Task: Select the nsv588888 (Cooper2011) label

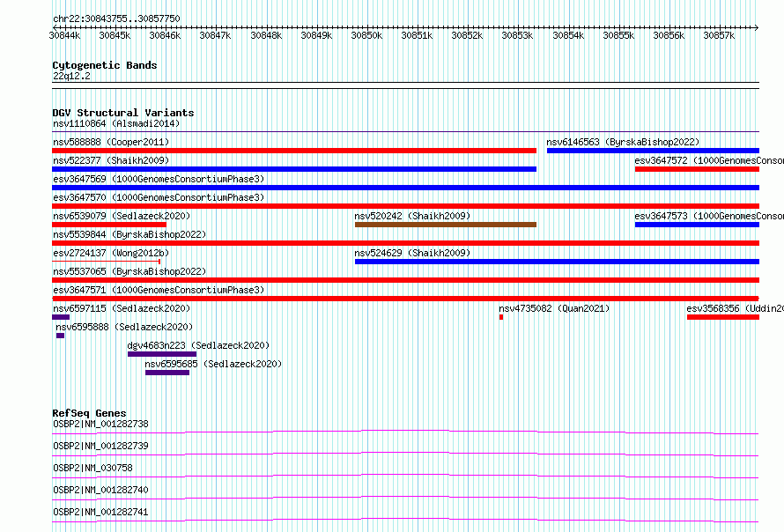Action: (x=111, y=142)
